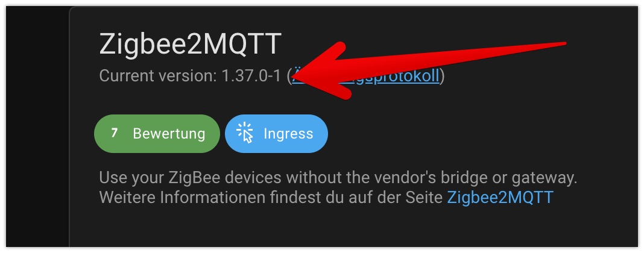Click the version number 1.37.0-1
644x253 pixels.
(251, 76)
